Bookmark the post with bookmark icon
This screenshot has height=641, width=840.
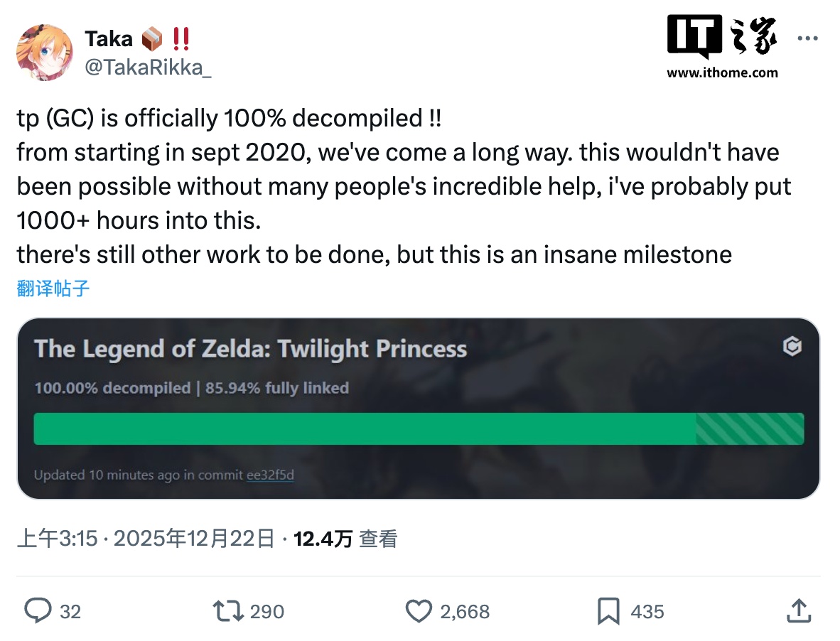tap(608, 610)
